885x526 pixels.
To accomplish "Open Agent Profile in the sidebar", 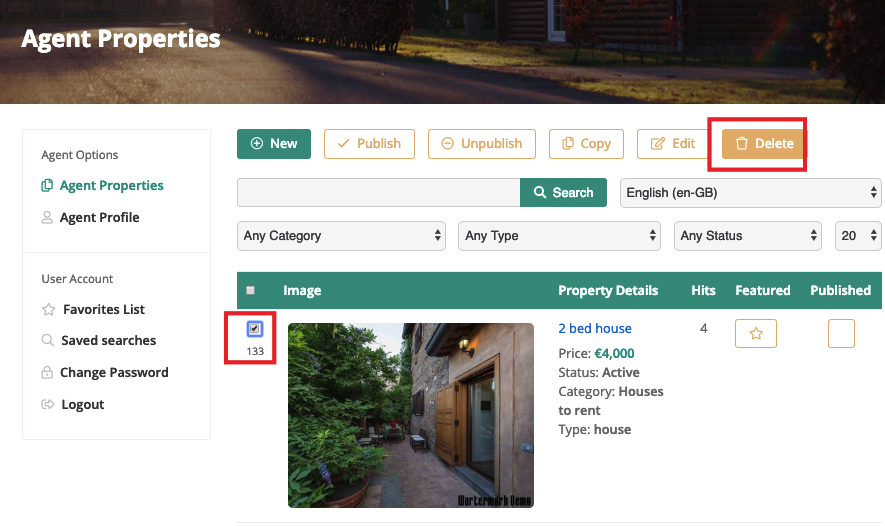I will (99, 217).
